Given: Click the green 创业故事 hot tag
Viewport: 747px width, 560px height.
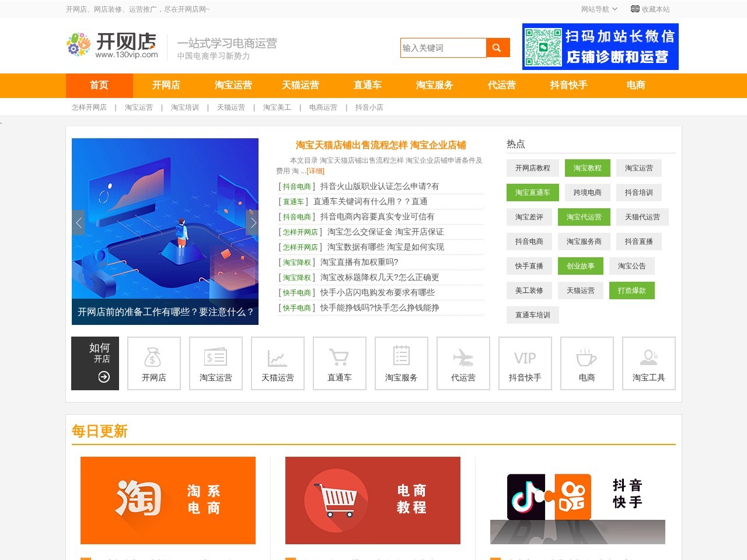Looking at the screenshot, I should (x=581, y=266).
